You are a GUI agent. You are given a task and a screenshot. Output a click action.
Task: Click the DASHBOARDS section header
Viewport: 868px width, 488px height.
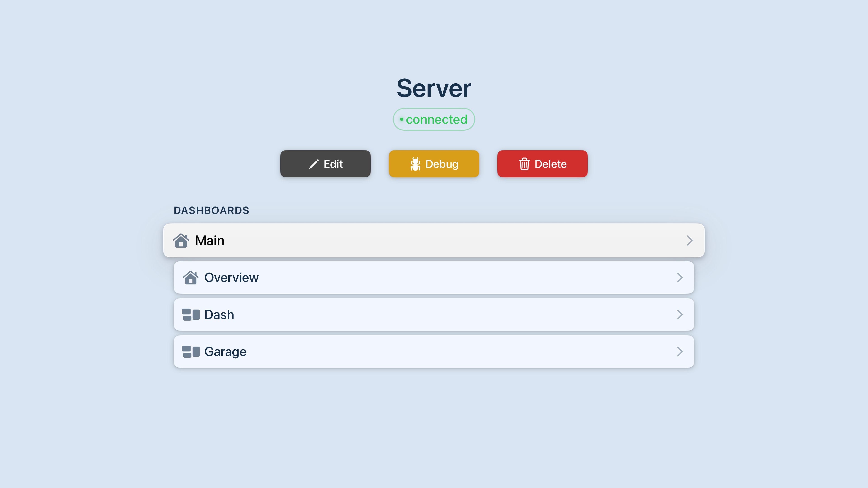(211, 211)
